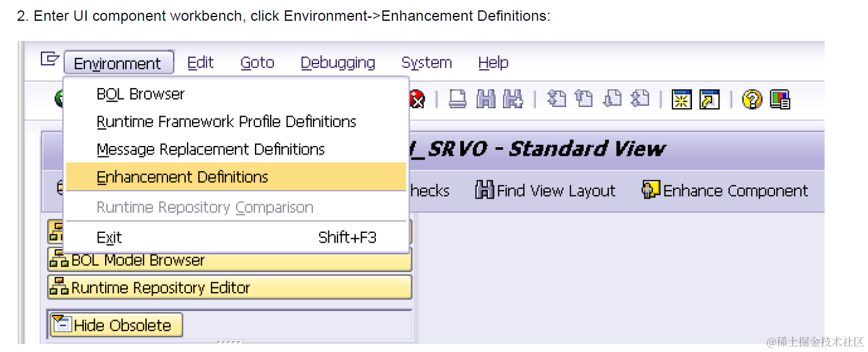Choose Exit in the Environment menu
Viewport: 868px width, 352px height.
click(236, 237)
